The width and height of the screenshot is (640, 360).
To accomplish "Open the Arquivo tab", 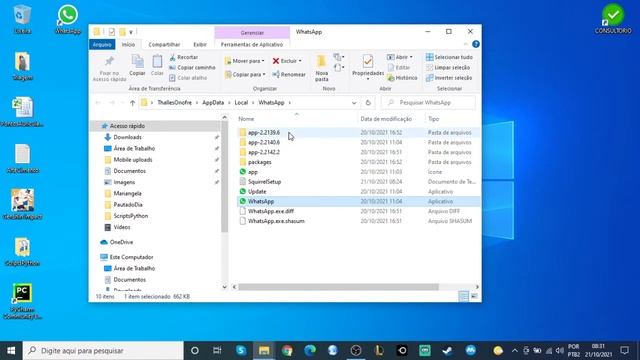I will point(102,44).
